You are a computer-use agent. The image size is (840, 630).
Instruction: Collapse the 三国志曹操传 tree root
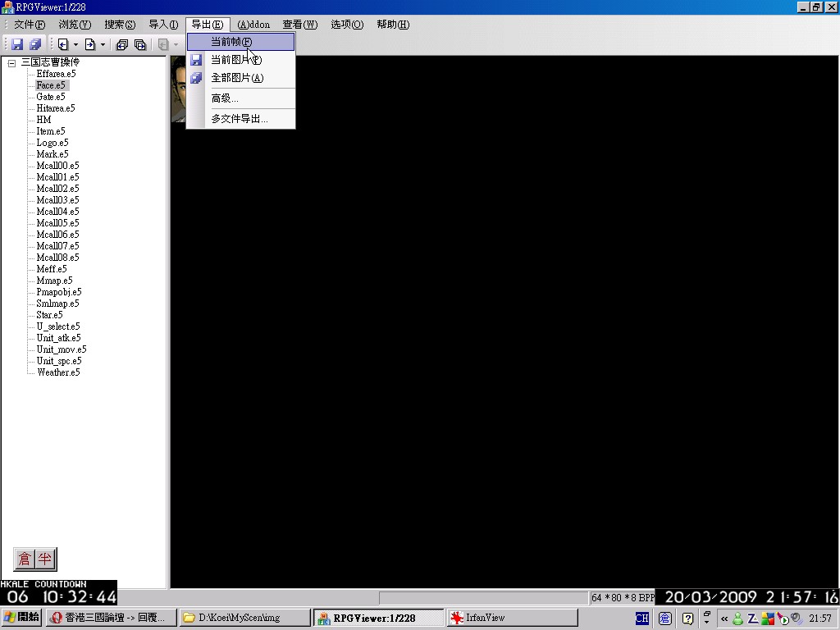click(11, 62)
